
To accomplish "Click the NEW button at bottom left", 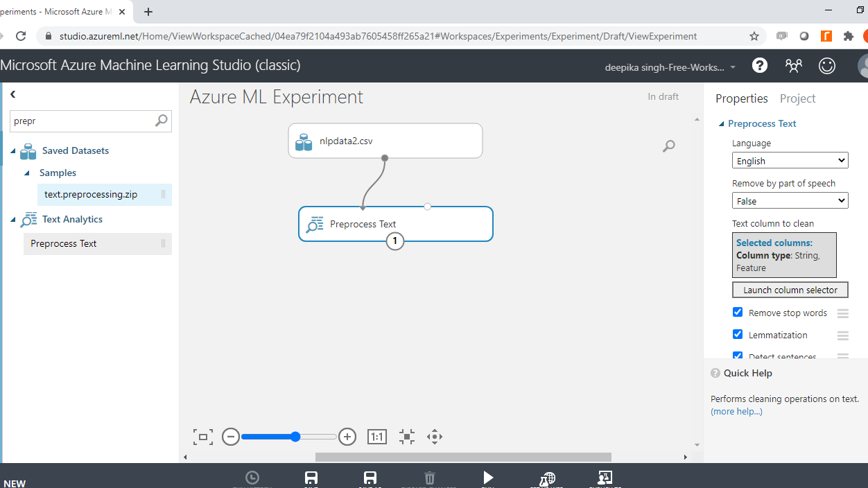I will tap(15, 483).
